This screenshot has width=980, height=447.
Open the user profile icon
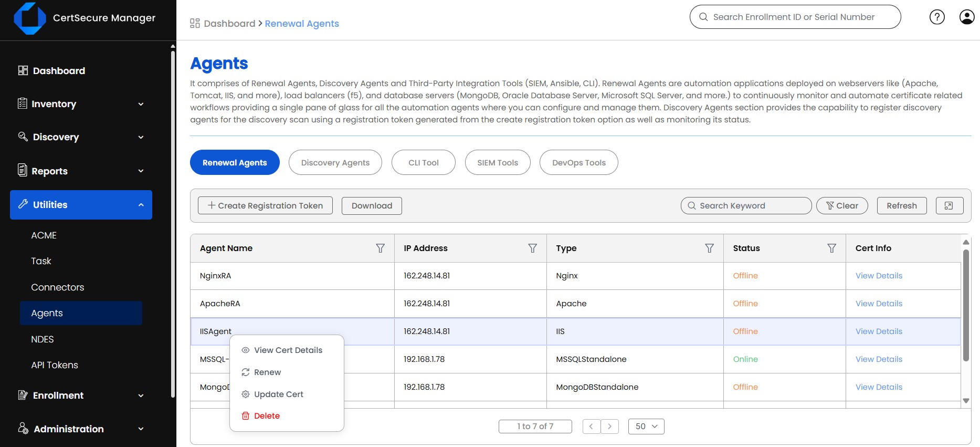[x=967, y=17]
